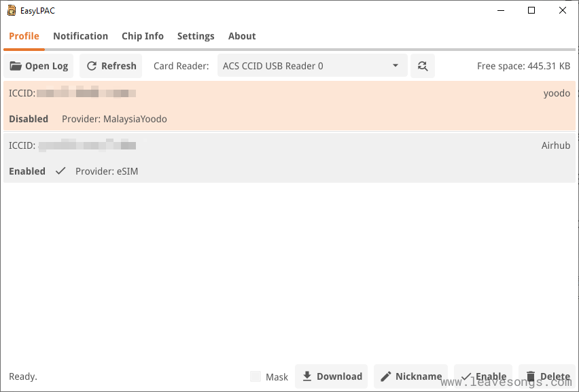Click the Refresh circular arrow icon
Screen dimensions: 579x392
click(92, 66)
